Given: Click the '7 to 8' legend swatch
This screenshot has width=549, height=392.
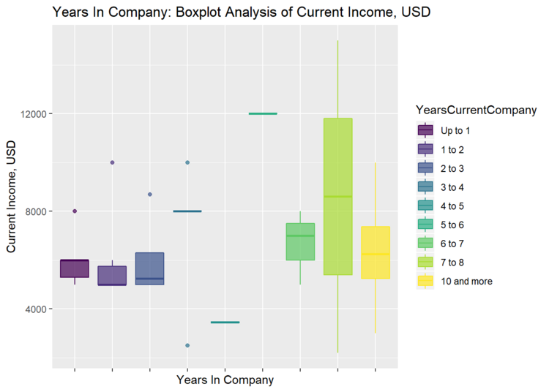Looking at the screenshot, I should [x=425, y=262].
